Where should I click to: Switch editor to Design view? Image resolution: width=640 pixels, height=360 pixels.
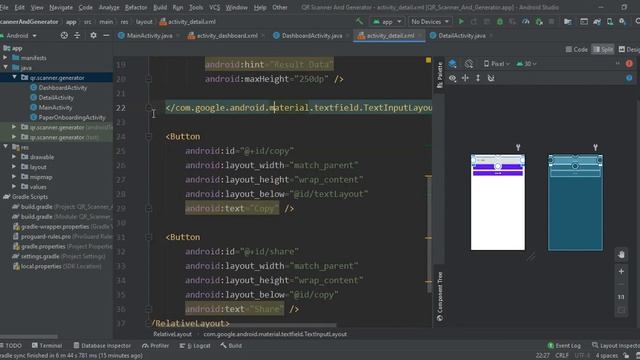(629, 49)
